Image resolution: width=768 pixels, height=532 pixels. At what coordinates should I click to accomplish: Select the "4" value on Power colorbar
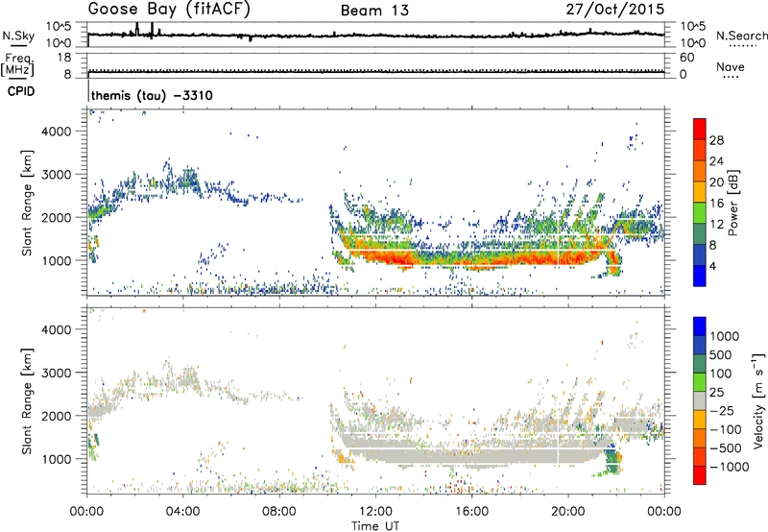[x=713, y=266]
